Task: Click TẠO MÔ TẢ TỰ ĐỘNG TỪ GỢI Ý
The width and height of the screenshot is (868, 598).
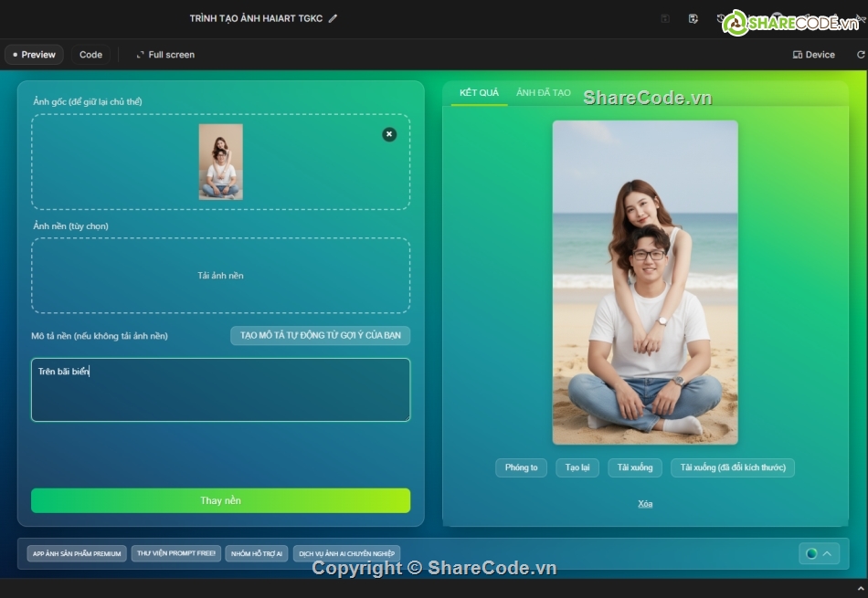Action: point(320,335)
